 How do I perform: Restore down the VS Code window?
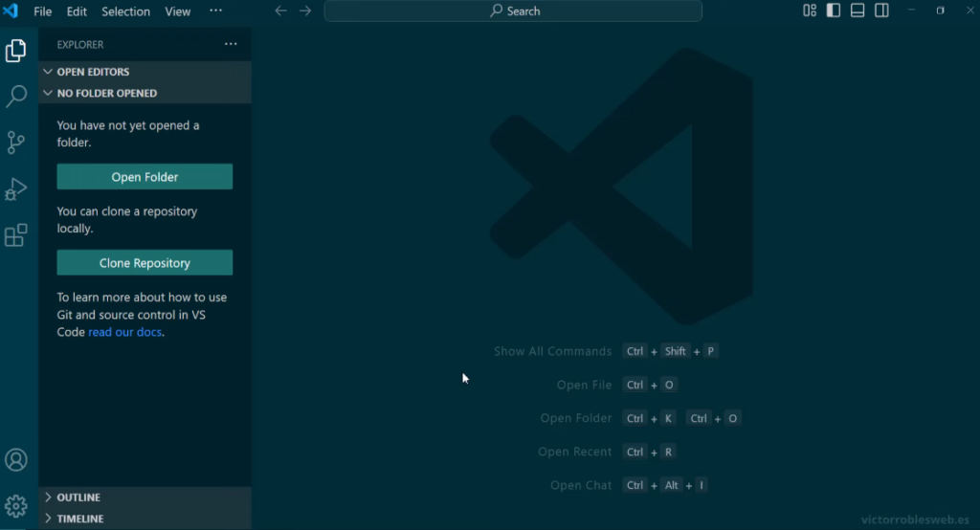[940, 11]
